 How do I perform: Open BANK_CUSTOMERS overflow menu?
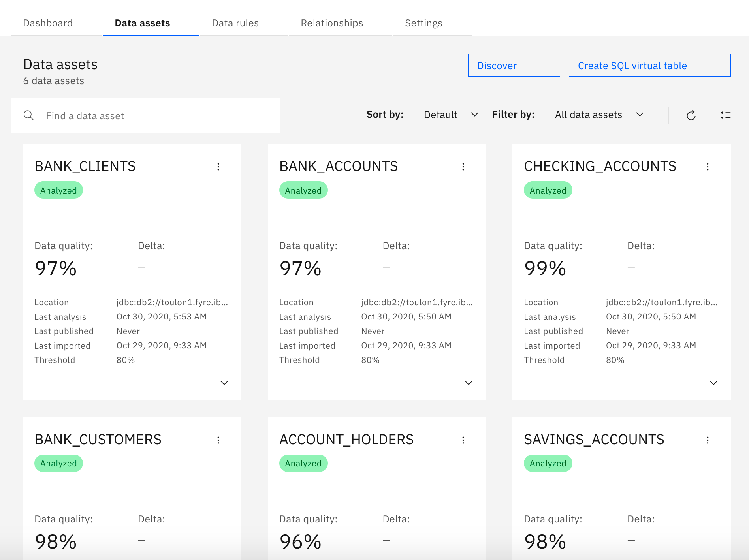pos(218,440)
